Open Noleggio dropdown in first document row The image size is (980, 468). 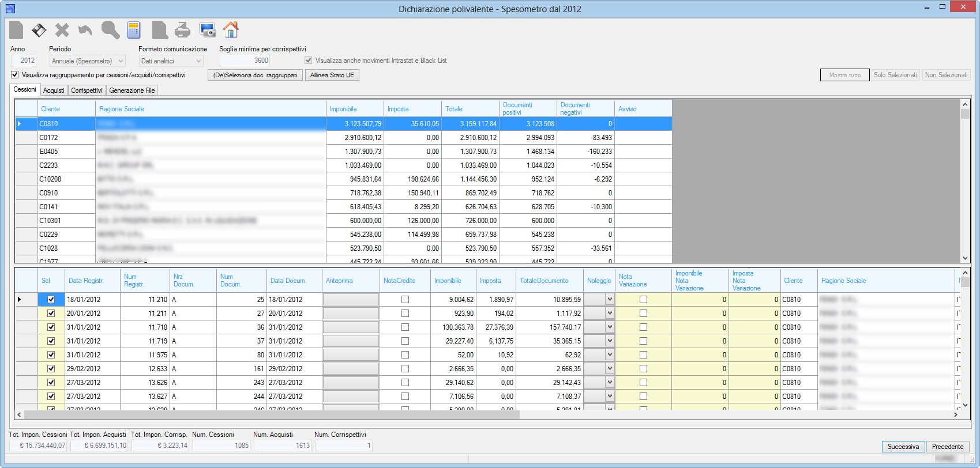(x=609, y=299)
